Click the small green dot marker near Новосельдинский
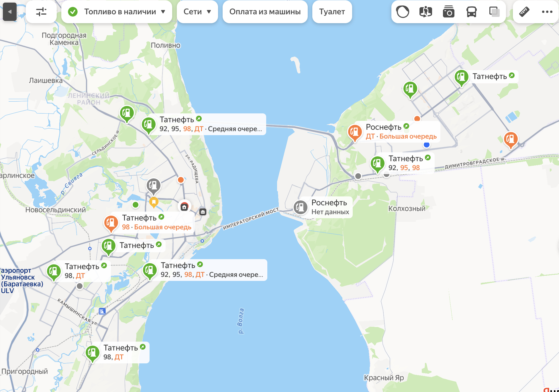 [x=136, y=205]
